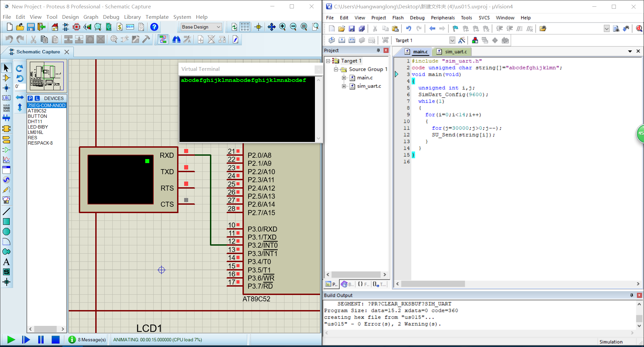The width and height of the screenshot is (644, 347).
Task: Select the Wire Label tool
Action: point(6,98)
